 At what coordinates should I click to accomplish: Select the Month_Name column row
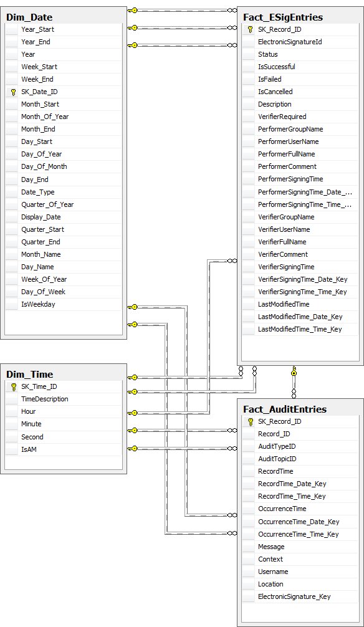tap(63, 254)
